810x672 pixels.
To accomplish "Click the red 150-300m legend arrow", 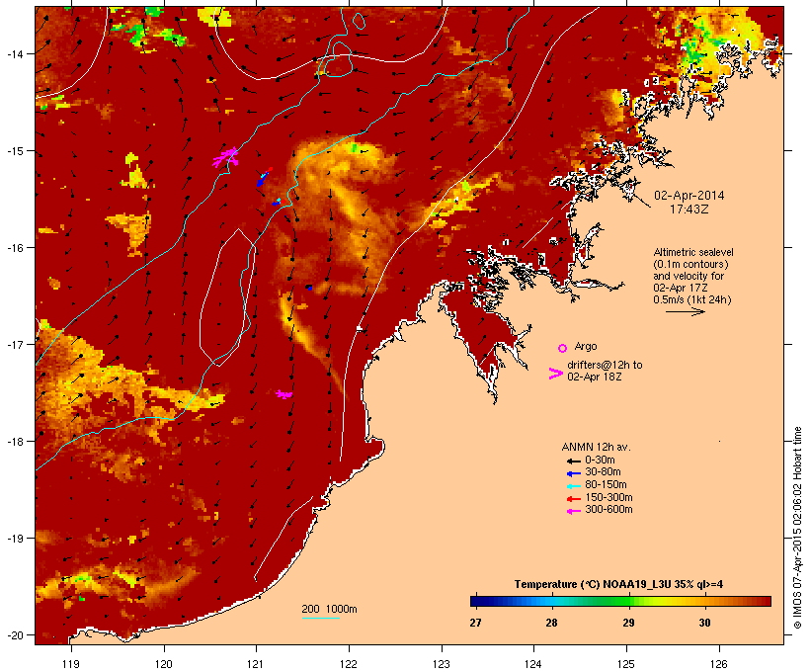I will tap(573, 499).
